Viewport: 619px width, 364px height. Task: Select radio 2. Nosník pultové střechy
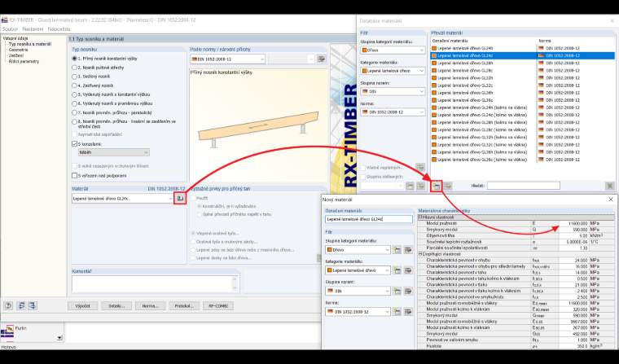74,68
